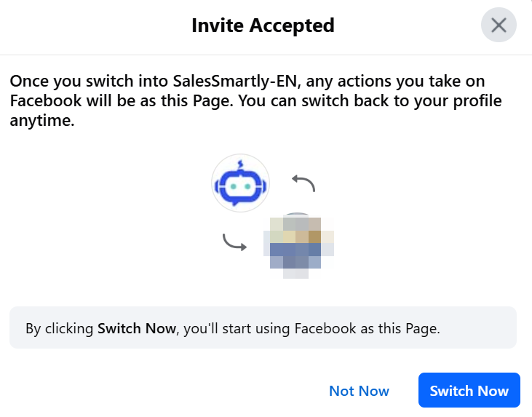Click the robot's eyes on Page logo
Screen dimensions: 532x417
pos(240,186)
